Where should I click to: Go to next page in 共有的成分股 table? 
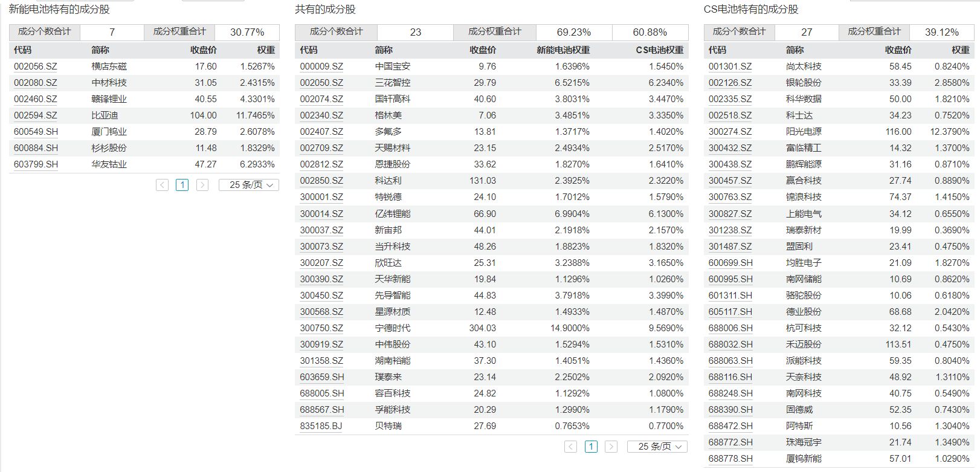[611, 447]
